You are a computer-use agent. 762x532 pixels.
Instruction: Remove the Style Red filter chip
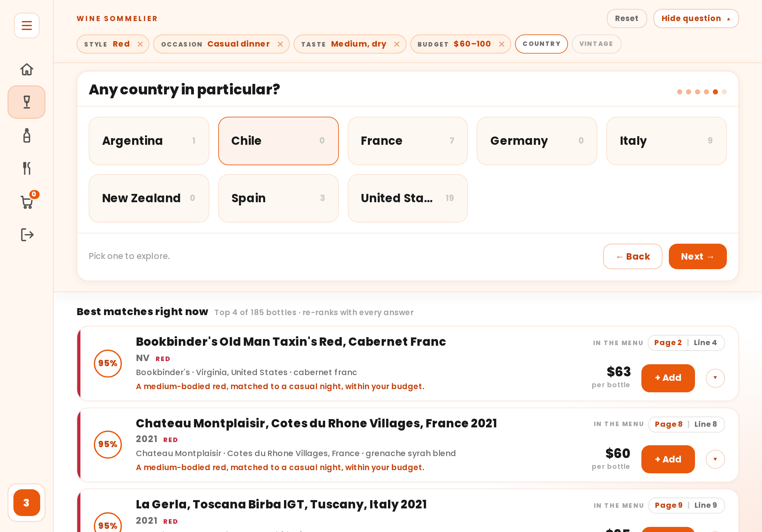tap(140, 44)
